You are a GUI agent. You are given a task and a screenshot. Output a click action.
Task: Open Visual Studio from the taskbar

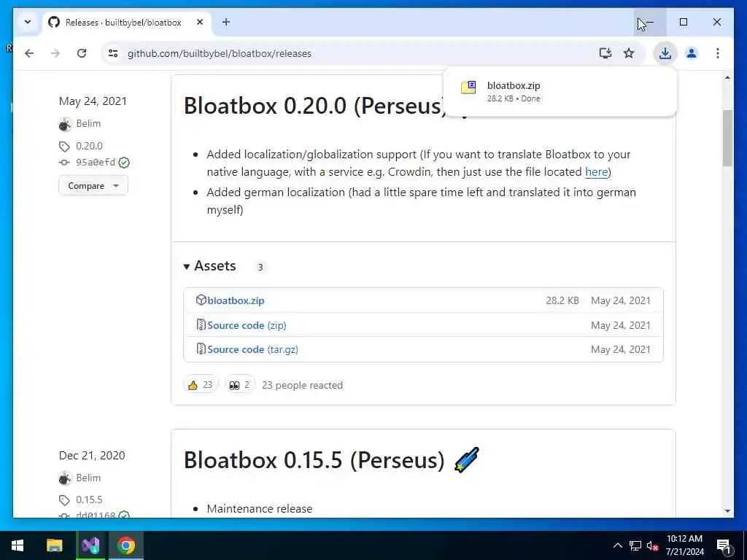tap(90, 545)
